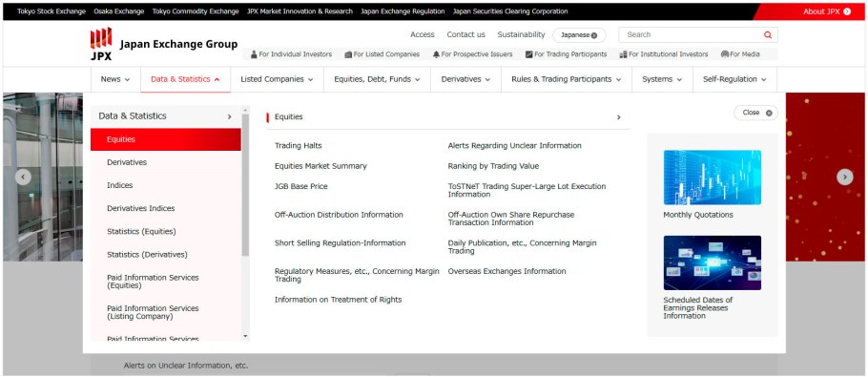Viewport: 868px width, 377px height.
Task: Select Indices in the left sidebar
Action: pos(166,185)
